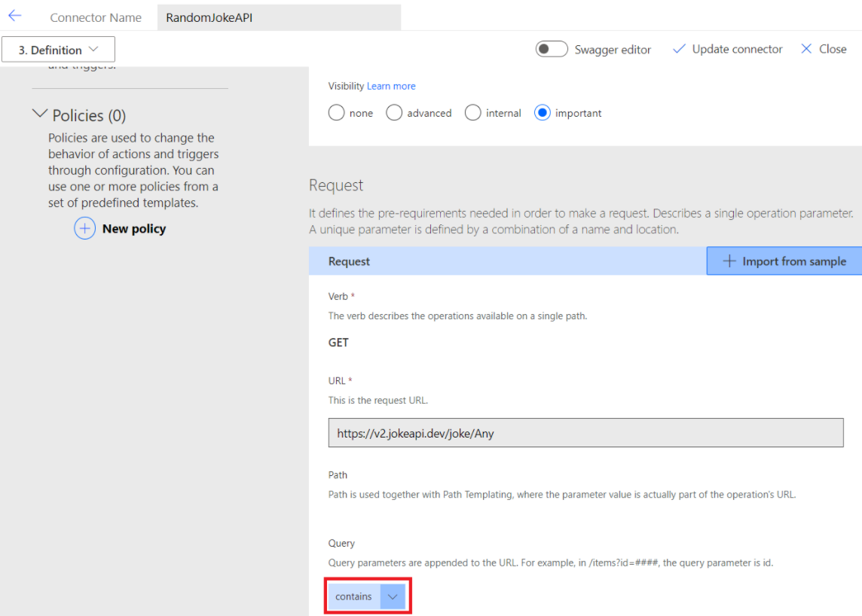The width and height of the screenshot is (862, 616).
Task: Click the checkmark icon beside Update connector
Action: tap(679, 49)
